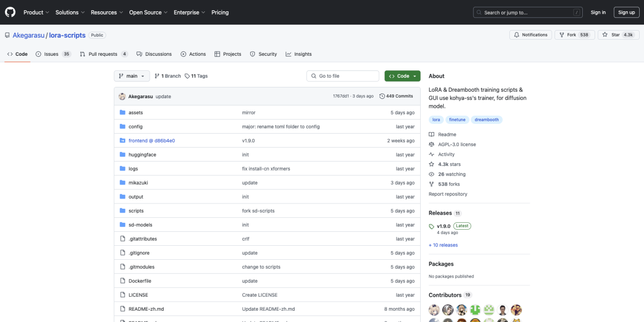Open the 449 Commits history

[396, 96]
